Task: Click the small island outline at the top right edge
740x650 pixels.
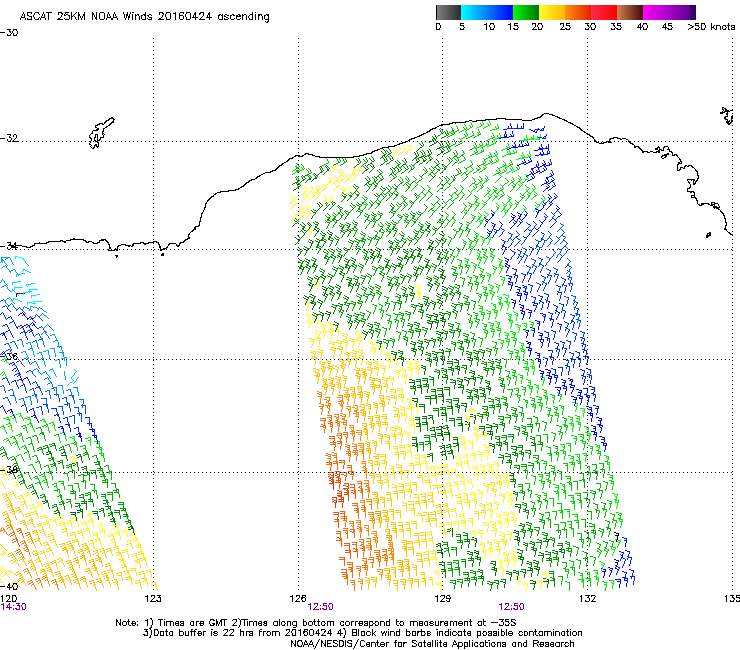Action: point(727,116)
